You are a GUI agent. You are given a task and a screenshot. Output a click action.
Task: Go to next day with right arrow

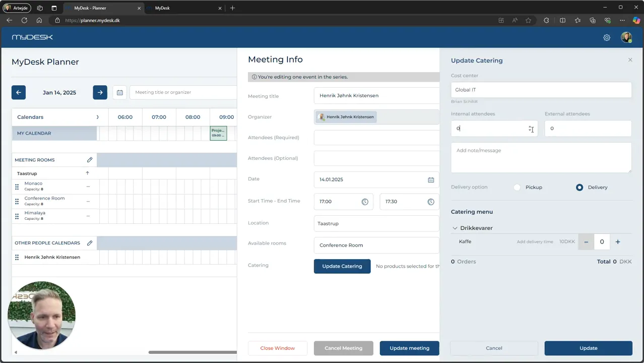coord(100,92)
